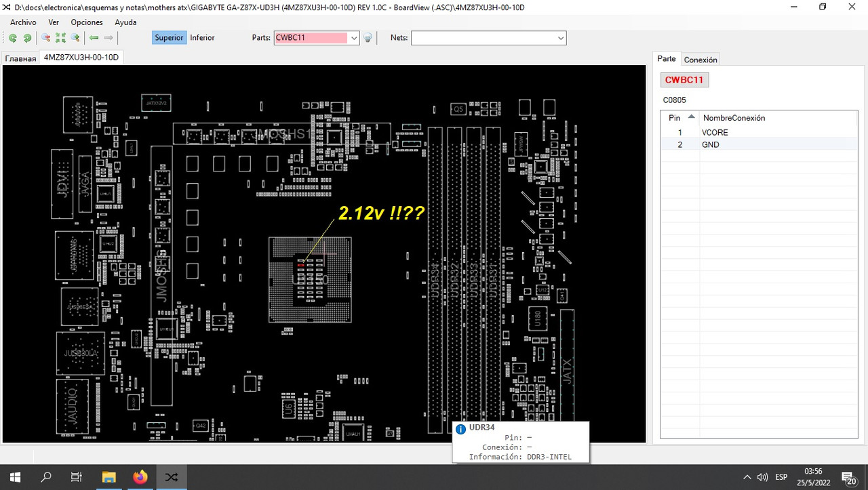Screen dimensions: 868x490
Task: Click the JMOSHS1 heatsink outline label
Action: pyautogui.click(x=283, y=134)
